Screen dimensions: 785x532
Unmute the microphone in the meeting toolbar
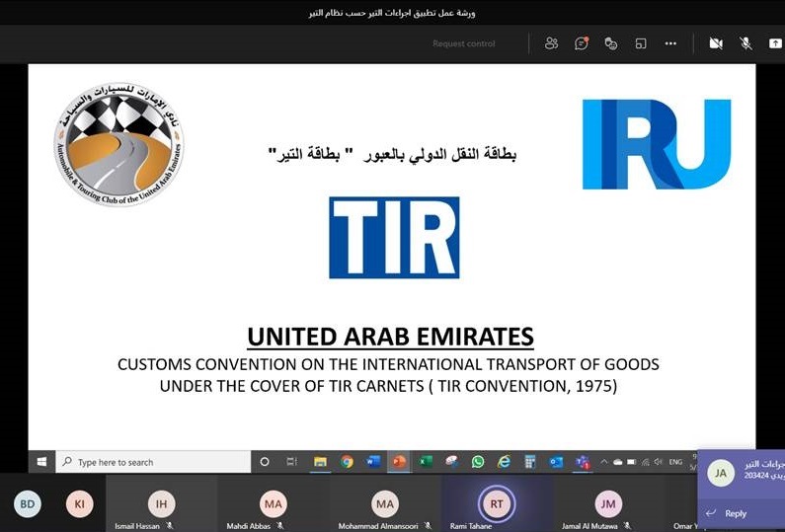click(746, 43)
